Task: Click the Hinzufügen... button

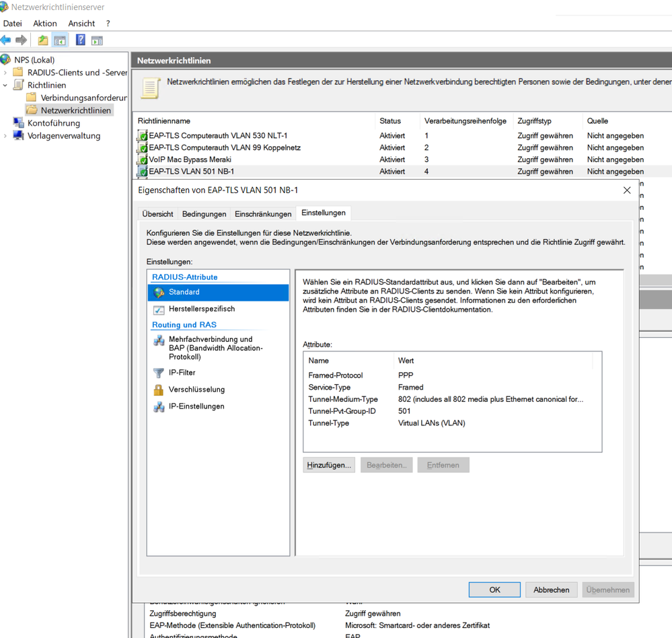Action: coord(329,465)
